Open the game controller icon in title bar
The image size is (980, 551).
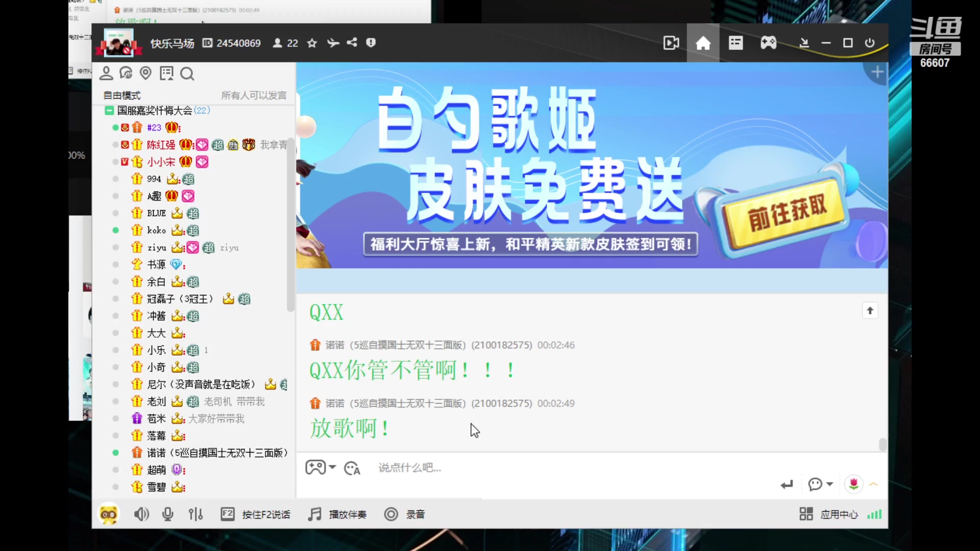click(x=768, y=43)
